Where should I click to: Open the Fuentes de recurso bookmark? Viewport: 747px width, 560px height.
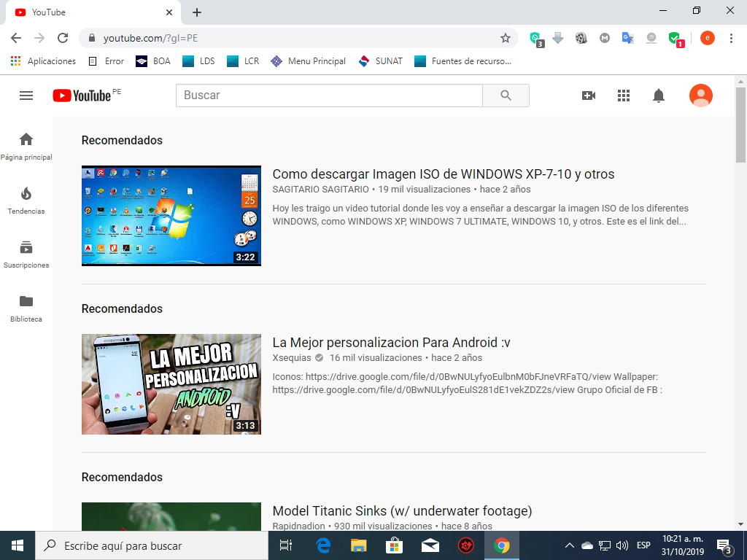pyautogui.click(x=462, y=61)
